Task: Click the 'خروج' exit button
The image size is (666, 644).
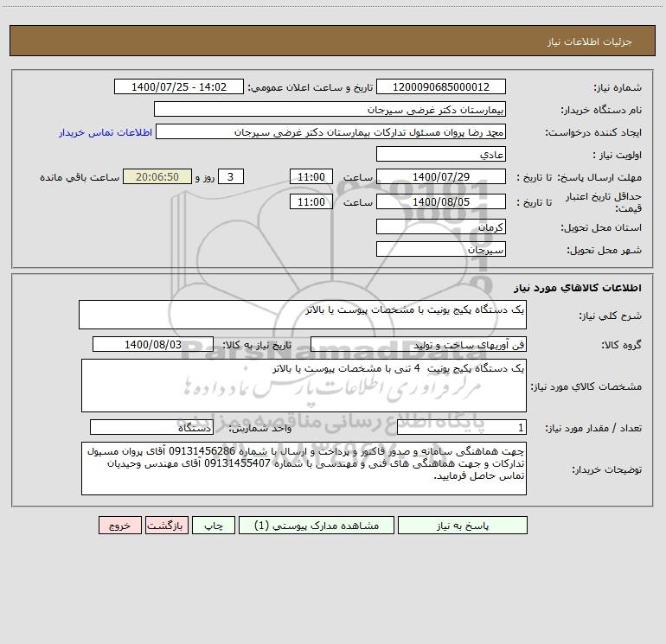Action: 119,526
